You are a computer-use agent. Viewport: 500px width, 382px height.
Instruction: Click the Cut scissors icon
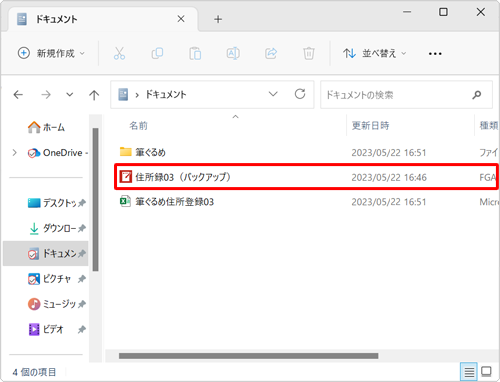[119, 53]
